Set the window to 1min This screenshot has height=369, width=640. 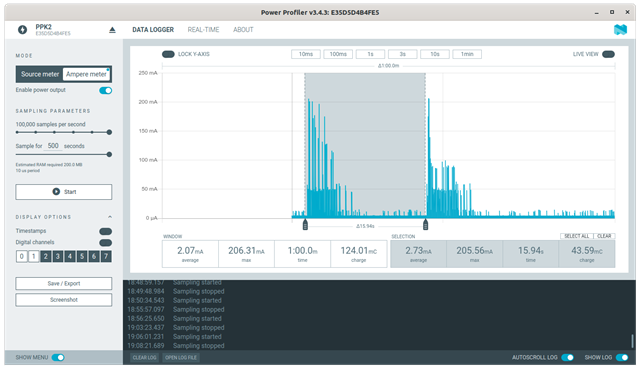[x=467, y=54]
